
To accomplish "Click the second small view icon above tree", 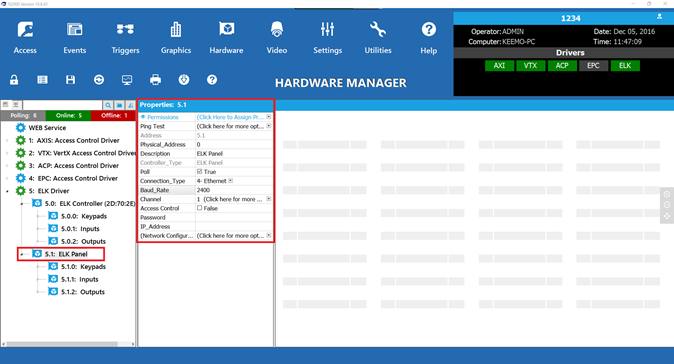I will (15, 104).
